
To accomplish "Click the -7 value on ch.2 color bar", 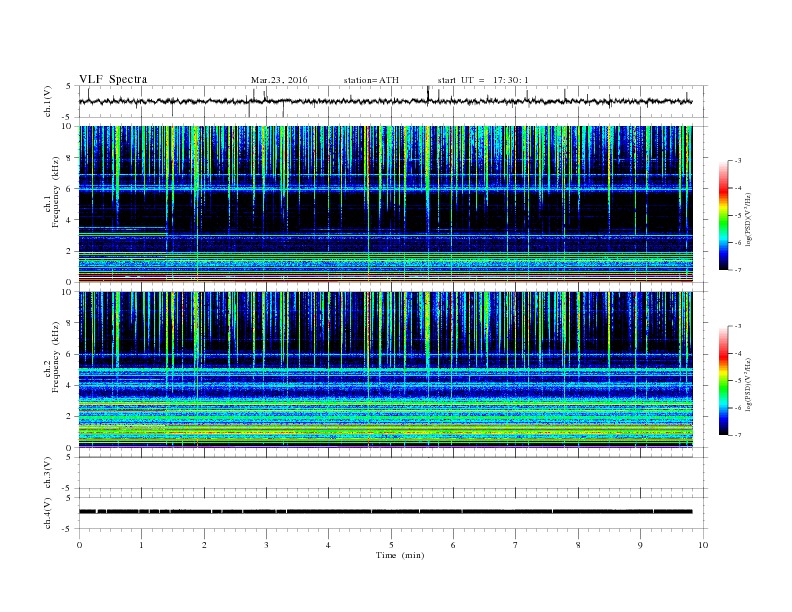I will [x=737, y=435].
